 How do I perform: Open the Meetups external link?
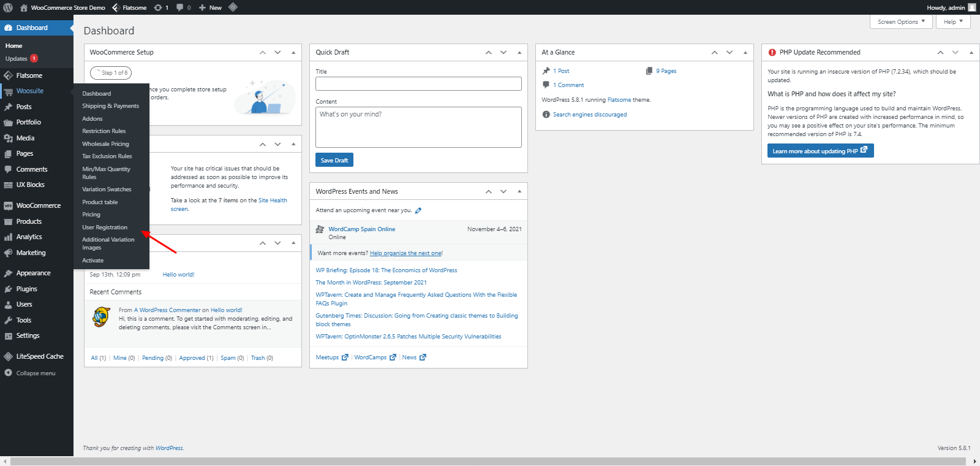tap(331, 357)
